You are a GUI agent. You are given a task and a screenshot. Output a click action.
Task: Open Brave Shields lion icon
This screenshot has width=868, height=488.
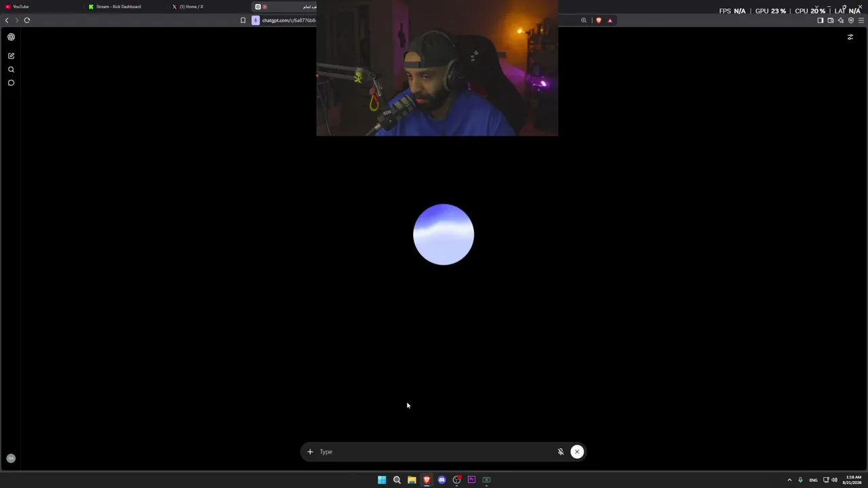598,20
